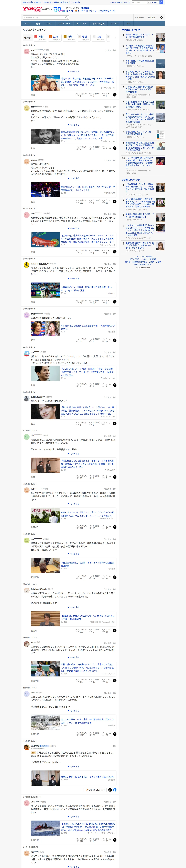Click the ヘルプ link in the top header
The width and height of the screenshot is (186, 868).
(127, 2)
